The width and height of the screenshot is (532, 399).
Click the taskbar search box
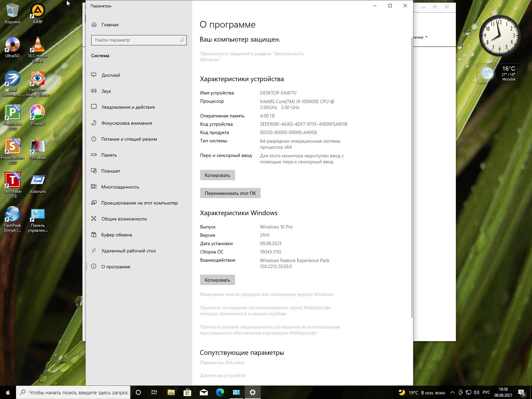click(73, 392)
